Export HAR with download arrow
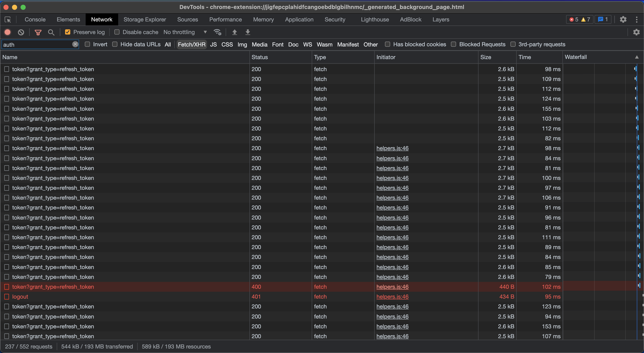The height and width of the screenshot is (353, 644). point(247,32)
